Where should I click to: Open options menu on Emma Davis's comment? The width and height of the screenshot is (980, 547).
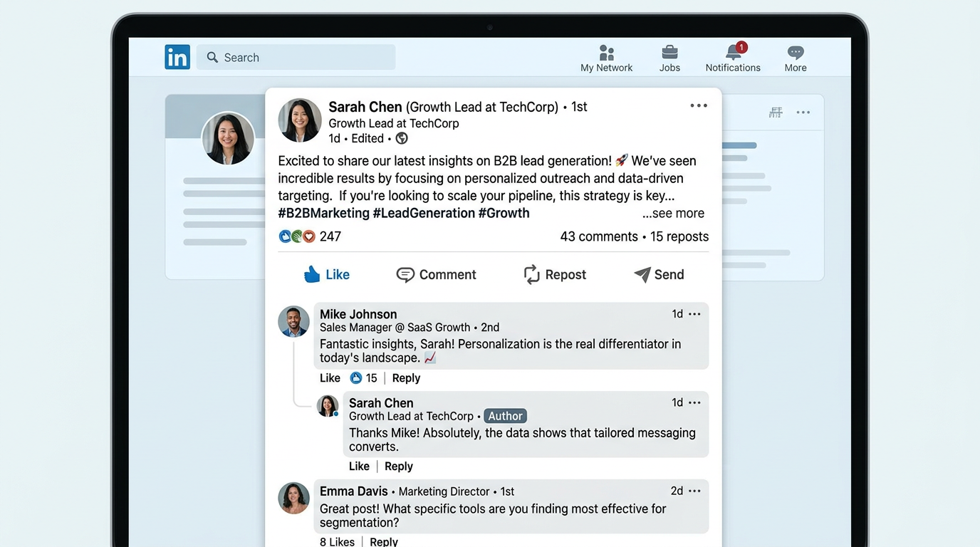tap(694, 491)
